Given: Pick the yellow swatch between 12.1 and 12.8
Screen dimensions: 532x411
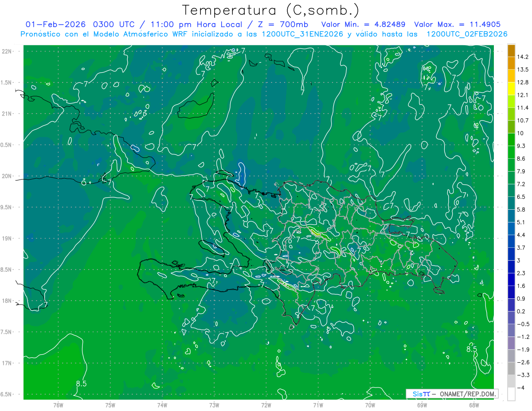Looking at the screenshot, I should (511, 89).
